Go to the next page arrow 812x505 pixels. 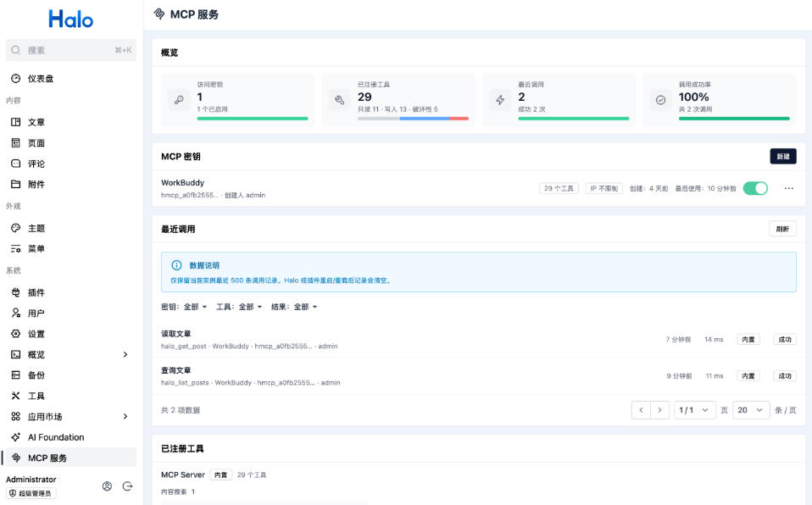click(659, 410)
